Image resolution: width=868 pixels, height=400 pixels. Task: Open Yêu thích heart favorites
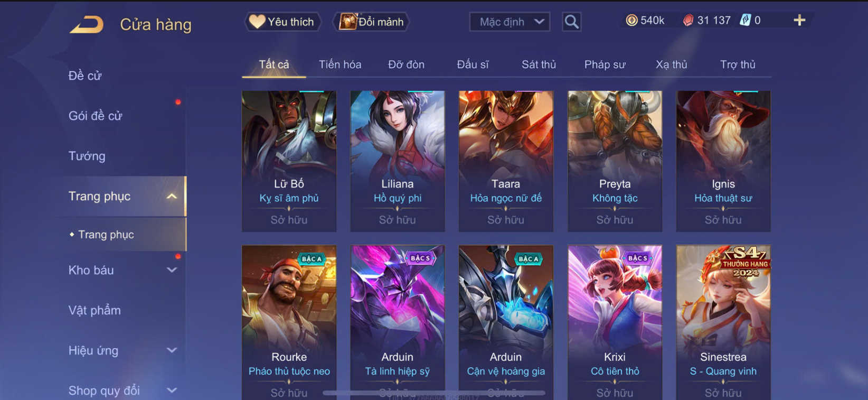(x=282, y=22)
